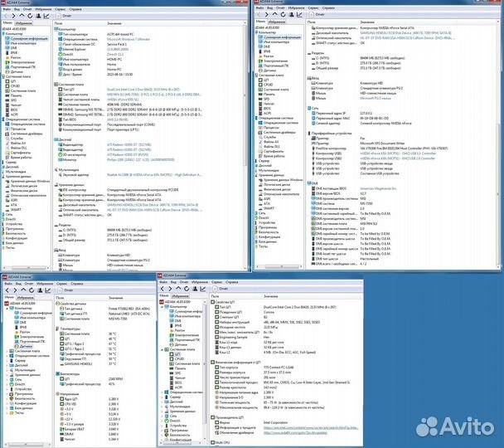Expand Дисплей node in CPU window tree

[162, 402]
